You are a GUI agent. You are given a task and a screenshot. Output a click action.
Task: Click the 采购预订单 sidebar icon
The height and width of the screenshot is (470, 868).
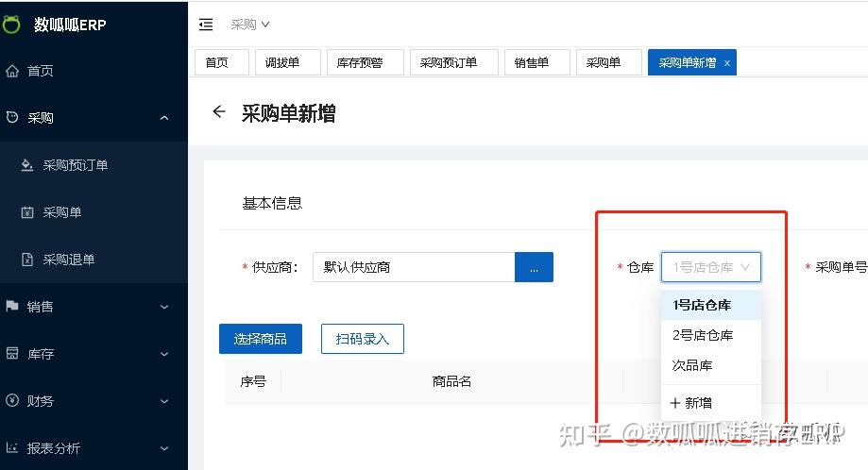coord(26,165)
